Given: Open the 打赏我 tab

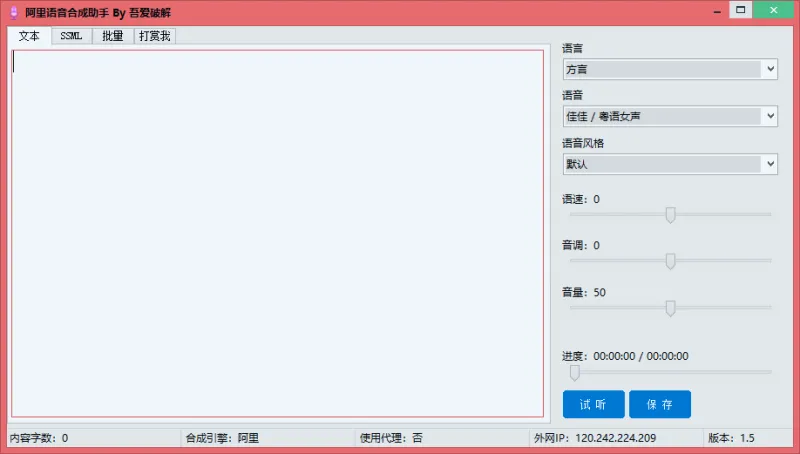Looking at the screenshot, I should [x=155, y=36].
